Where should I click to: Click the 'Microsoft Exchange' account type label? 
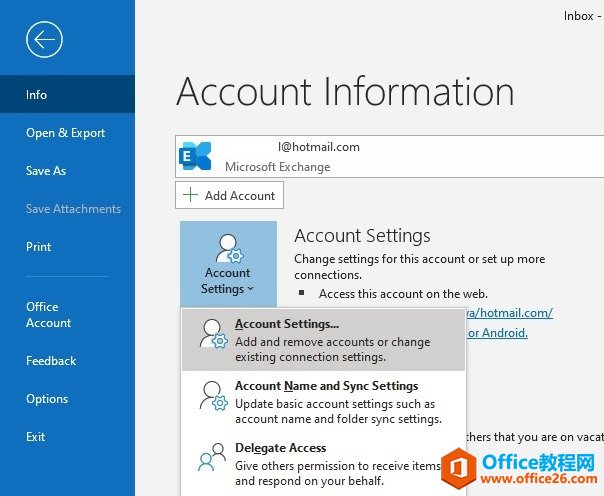click(x=278, y=167)
